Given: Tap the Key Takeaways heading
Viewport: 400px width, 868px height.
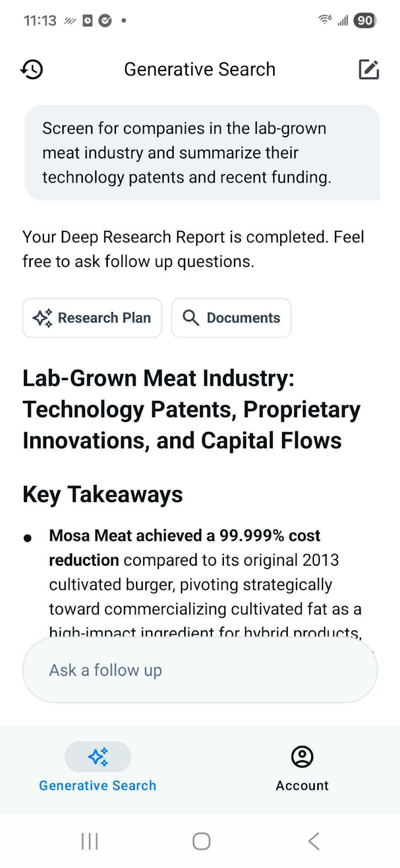Looking at the screenshot, I should (103, 494).
